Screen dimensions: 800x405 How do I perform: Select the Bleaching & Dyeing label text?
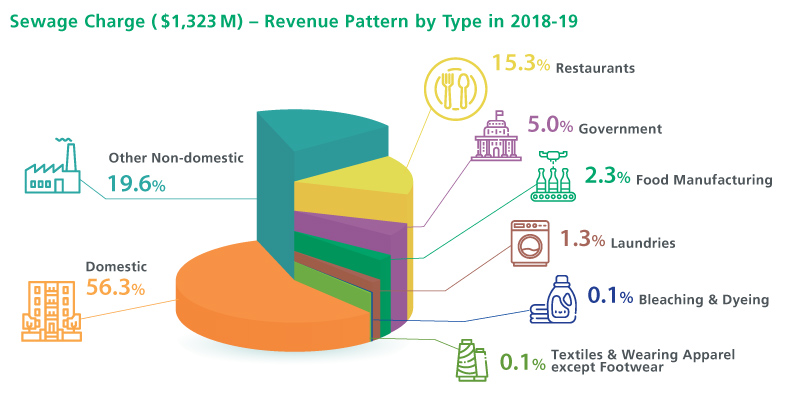tap(703, 300)
